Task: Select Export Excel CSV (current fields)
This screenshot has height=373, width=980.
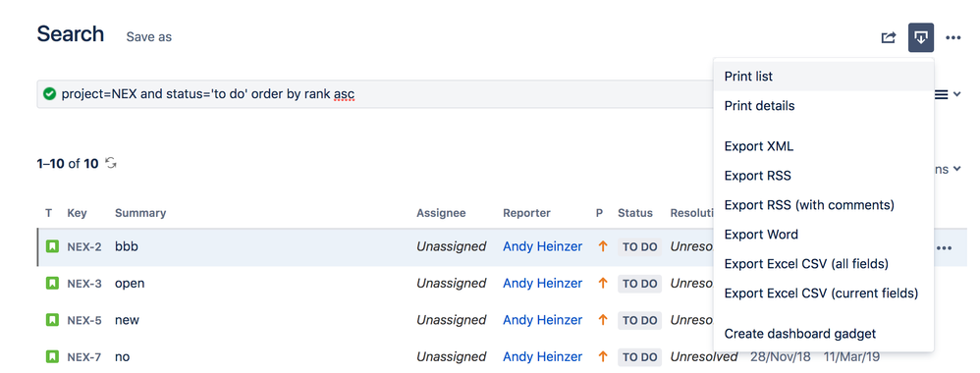Action: (x=823, y=293)
